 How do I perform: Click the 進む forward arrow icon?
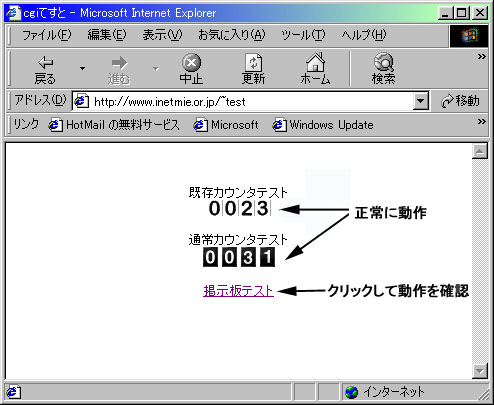[x=119, y=63]
